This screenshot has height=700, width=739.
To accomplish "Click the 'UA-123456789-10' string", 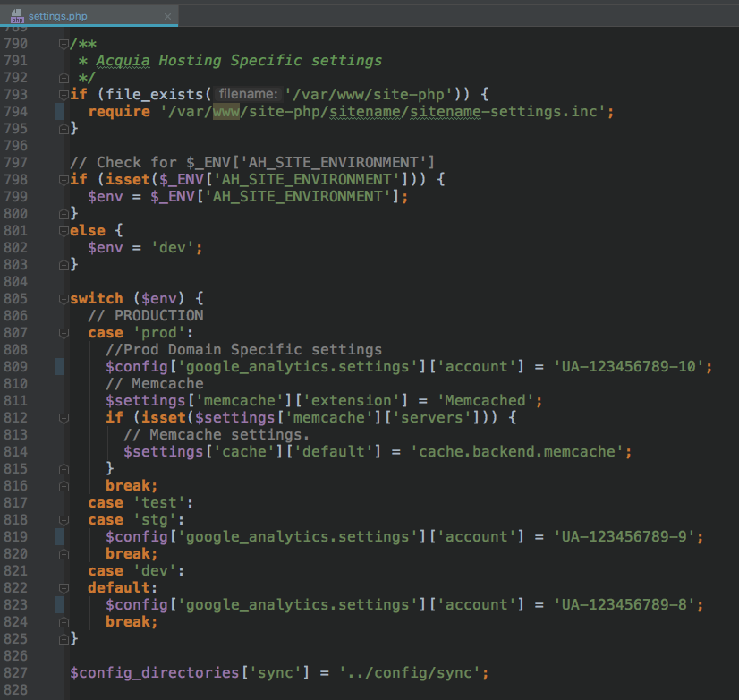I will pyautogui.click(x=629, y=367).
